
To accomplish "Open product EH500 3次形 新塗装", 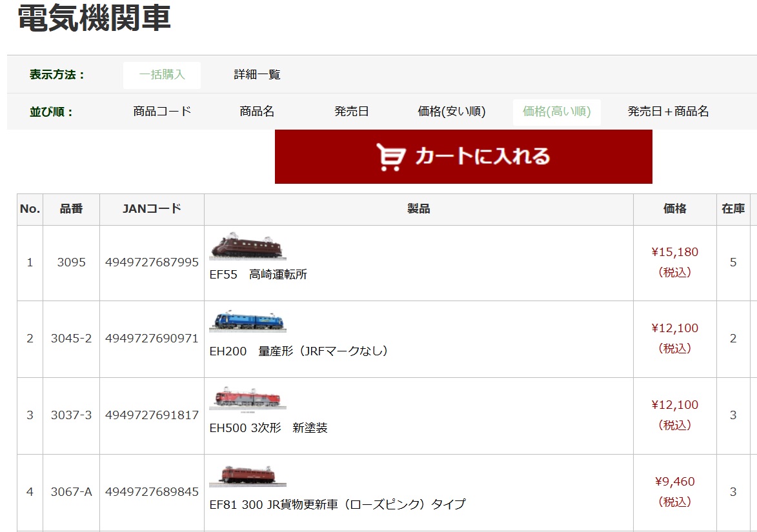I will tap(268, 428).
